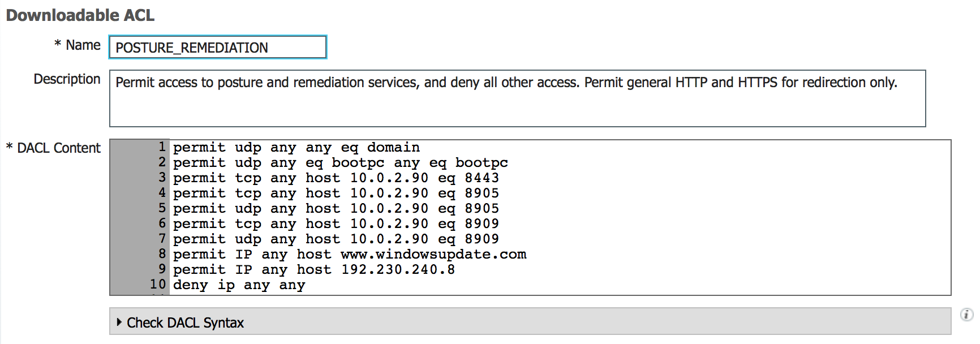Image resolution: width=980 pixels, height=344 pixels.
Task: Click the udp rule for port 8905
Action: click(x=336, y=209)
